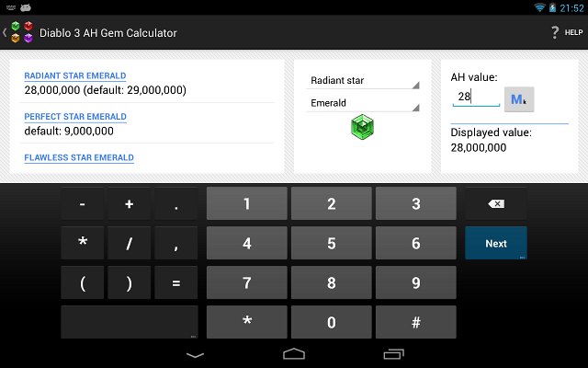
Task: Select the displayed value 28,000,000
Action: [479, 147]
